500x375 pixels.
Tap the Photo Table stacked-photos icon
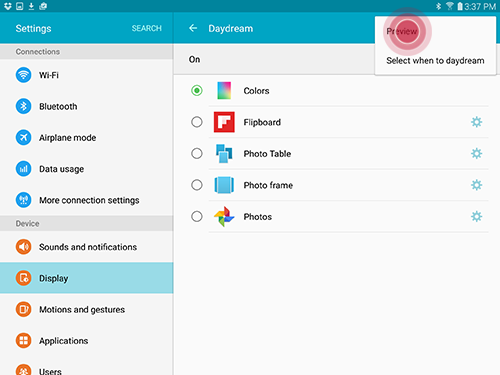coord(224,153)
